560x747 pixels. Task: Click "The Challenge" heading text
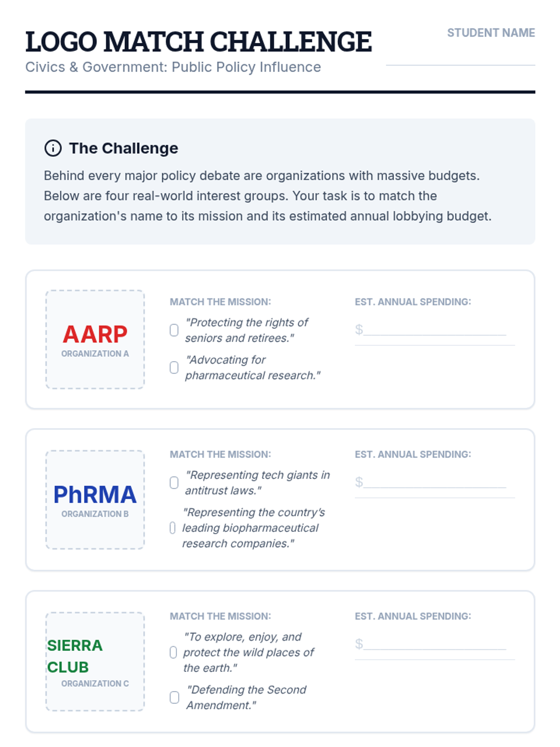click(124, 148)
